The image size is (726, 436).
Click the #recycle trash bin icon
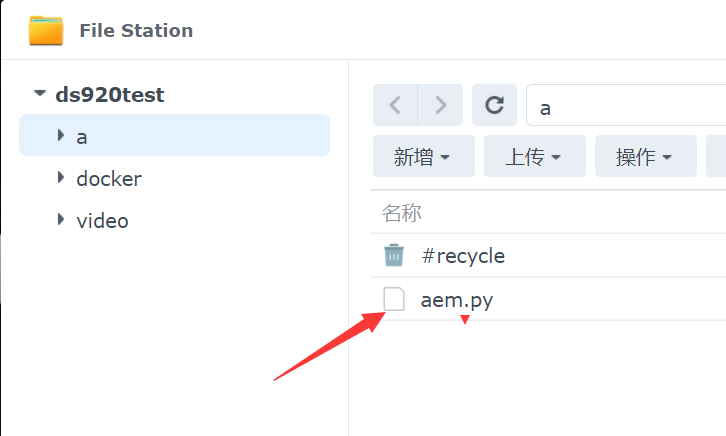[x=394, y=256]
